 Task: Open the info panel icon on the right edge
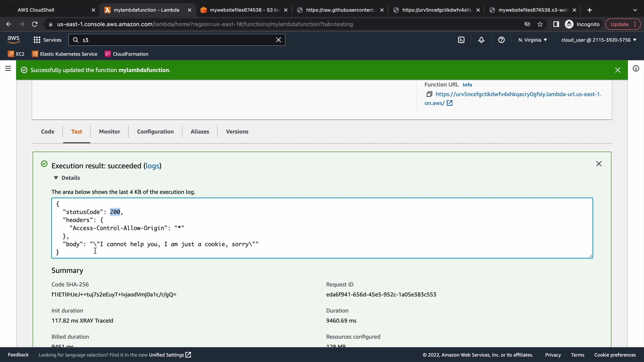(636, 68)
